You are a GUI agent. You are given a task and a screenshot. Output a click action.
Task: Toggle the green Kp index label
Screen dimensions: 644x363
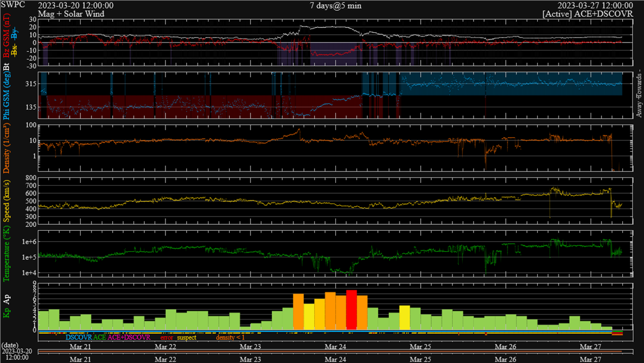click(7, 314)
